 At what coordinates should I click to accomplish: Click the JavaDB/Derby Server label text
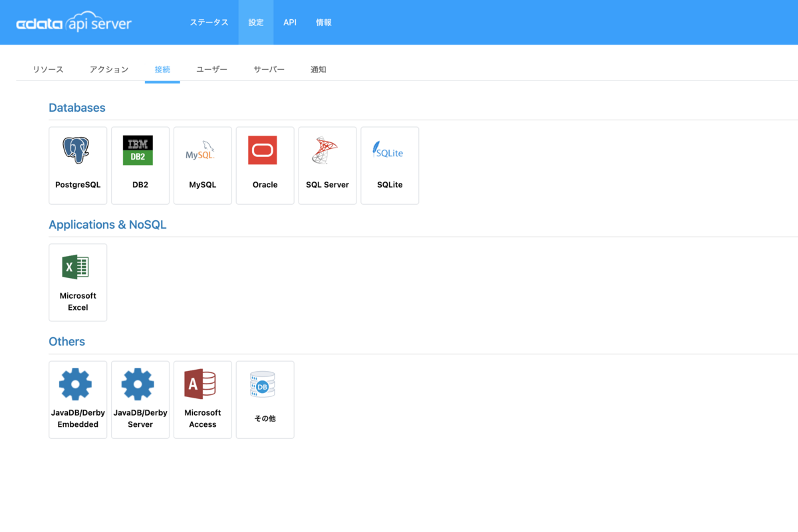coord(140,418)
